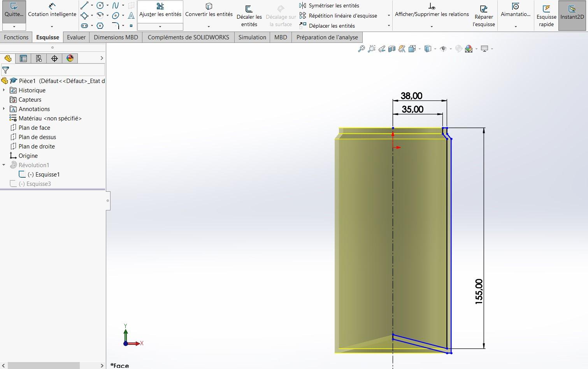Select Plan de dessus in feature tree
Screen dimensions: 588x369
(x=37, y=137)
